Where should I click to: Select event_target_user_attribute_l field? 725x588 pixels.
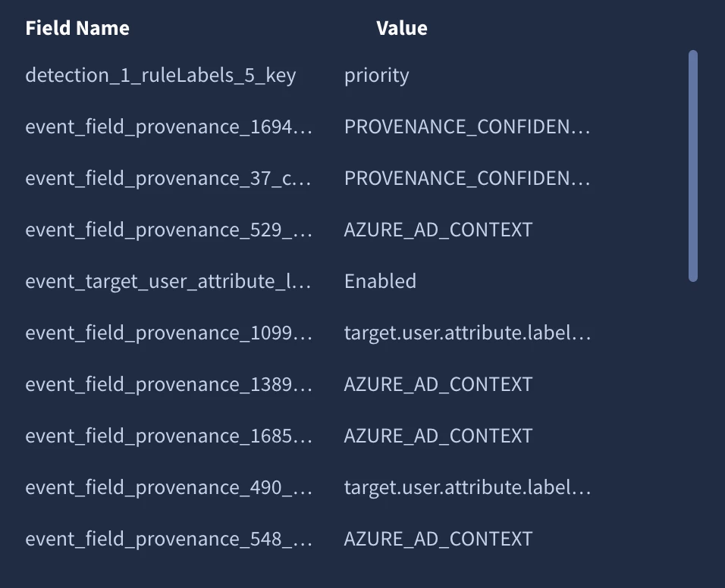[x=168, y=281]
